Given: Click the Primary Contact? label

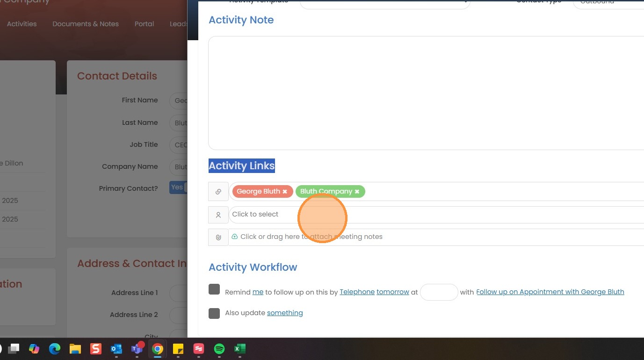Looking at the screenshot, I should (129, 188).
